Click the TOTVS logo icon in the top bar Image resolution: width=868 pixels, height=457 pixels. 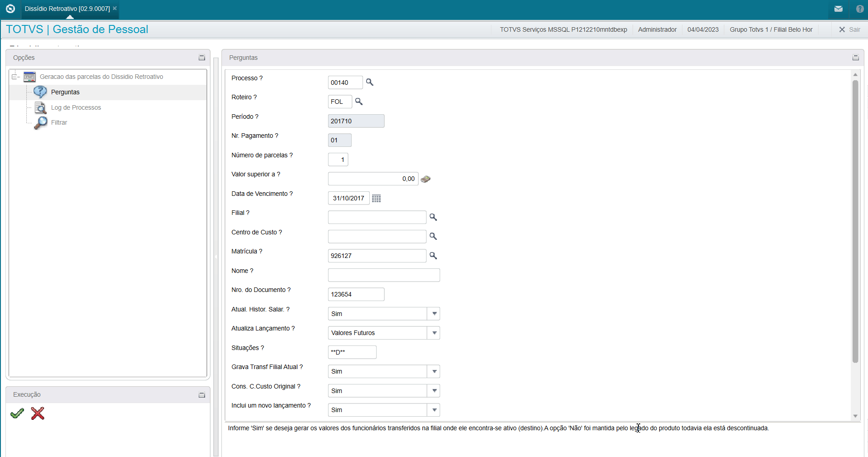[x=10, y=9]
